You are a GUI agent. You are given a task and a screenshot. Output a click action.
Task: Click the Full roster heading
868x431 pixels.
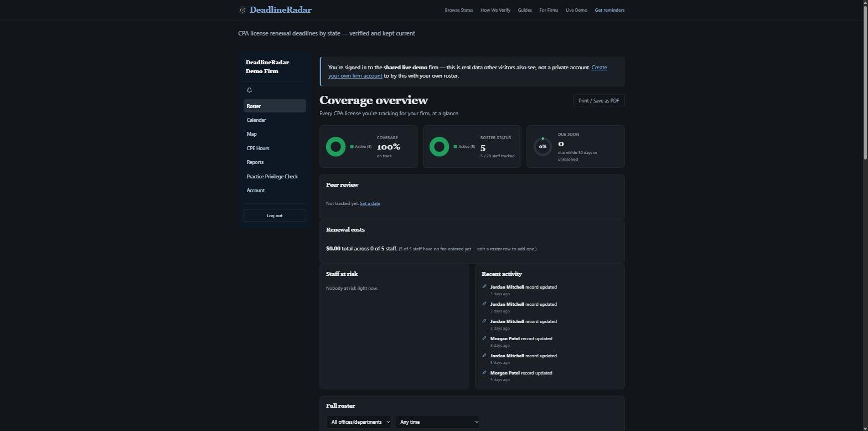[340, 406]
